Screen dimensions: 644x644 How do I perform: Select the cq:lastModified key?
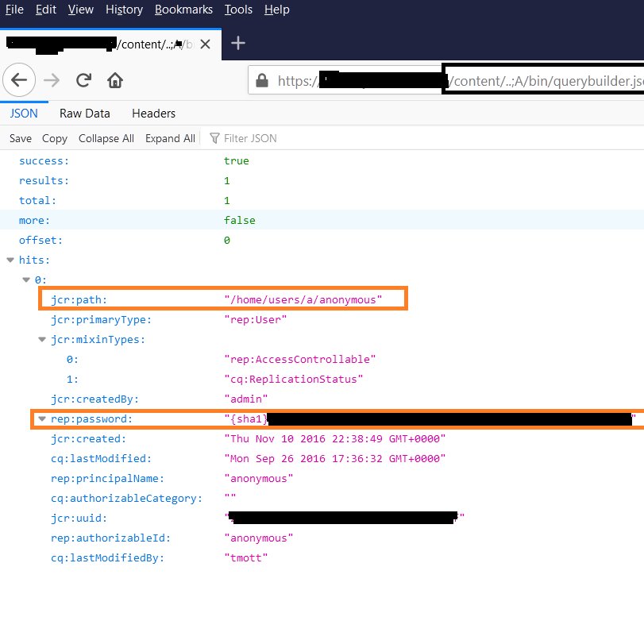[x=101, y=458]
